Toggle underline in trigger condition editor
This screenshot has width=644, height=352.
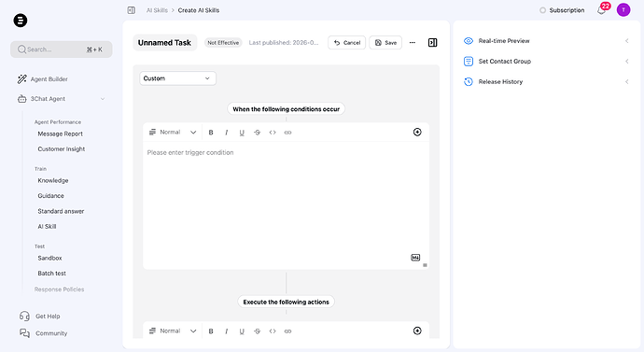click(242, 133)
